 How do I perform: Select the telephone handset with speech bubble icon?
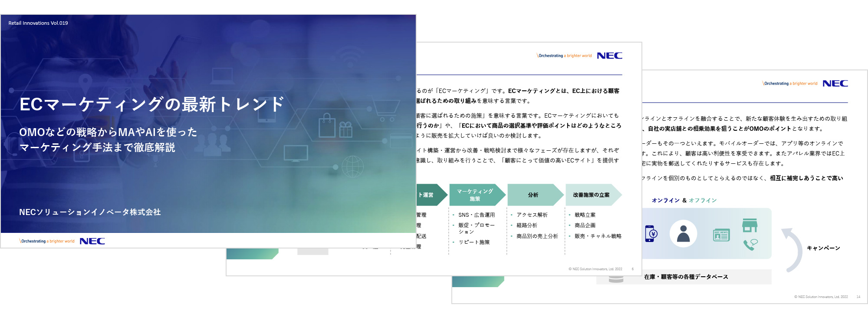coord(750,245)
